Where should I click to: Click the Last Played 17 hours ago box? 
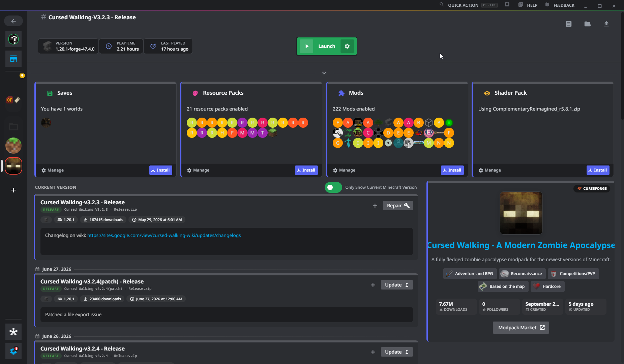point(168,46)
